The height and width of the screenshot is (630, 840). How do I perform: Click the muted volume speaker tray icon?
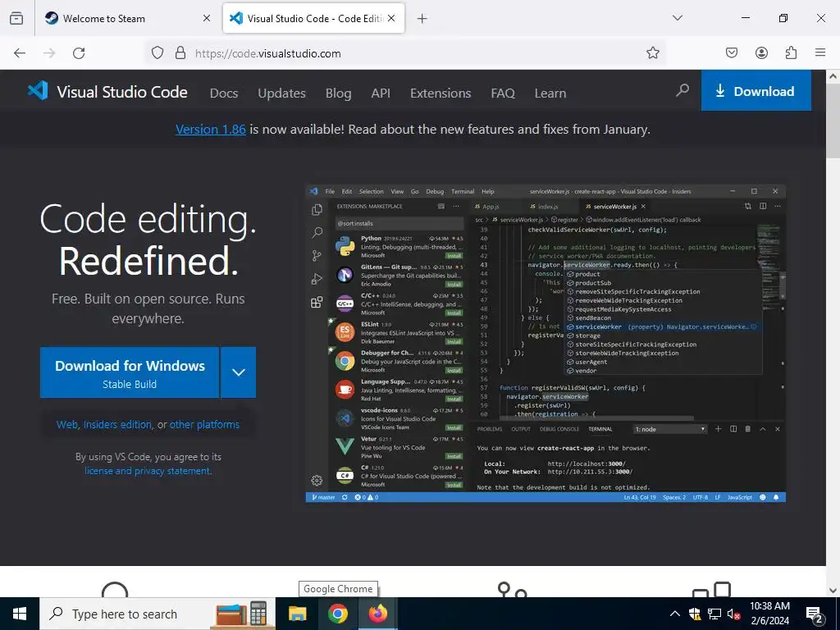click(733, 614)
